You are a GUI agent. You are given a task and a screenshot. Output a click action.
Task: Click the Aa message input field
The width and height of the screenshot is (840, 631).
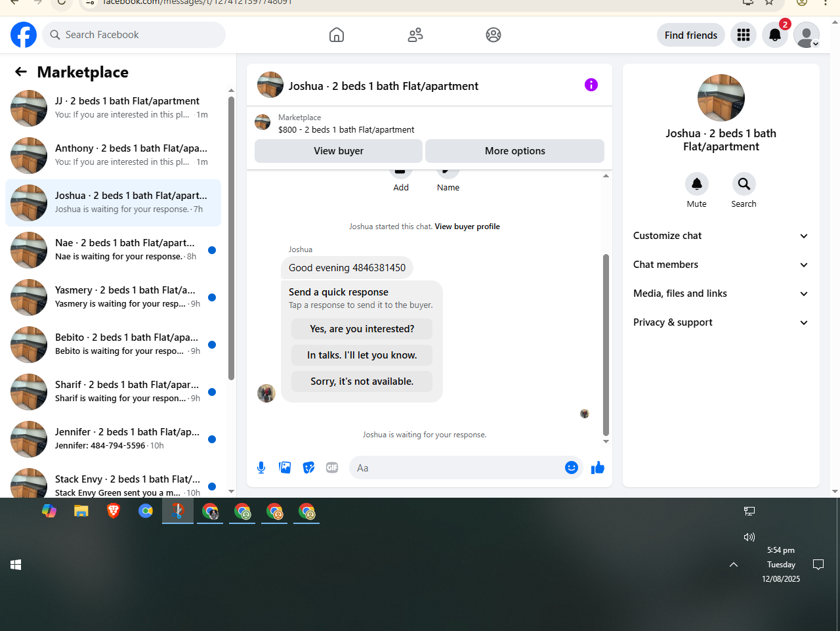457,468
